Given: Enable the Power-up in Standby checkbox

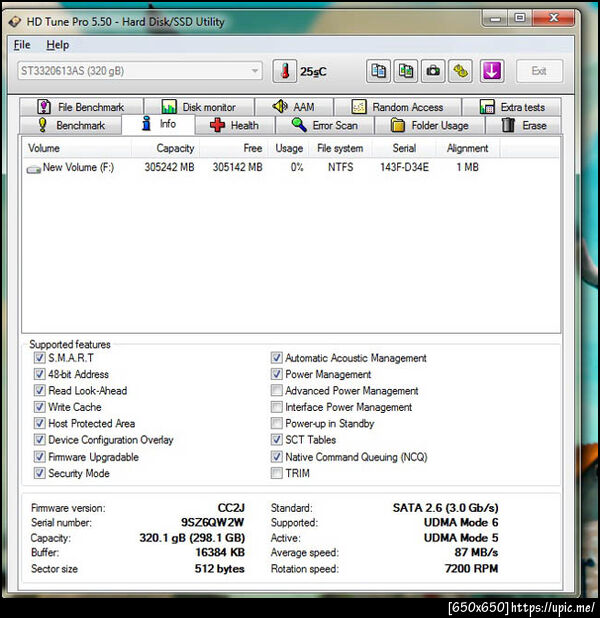Looking at the screenshot, I should [277, 423].
